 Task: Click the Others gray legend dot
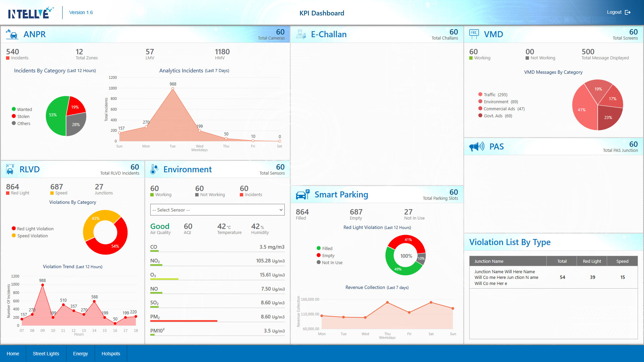pyautogui.click(x=14, y=123)
